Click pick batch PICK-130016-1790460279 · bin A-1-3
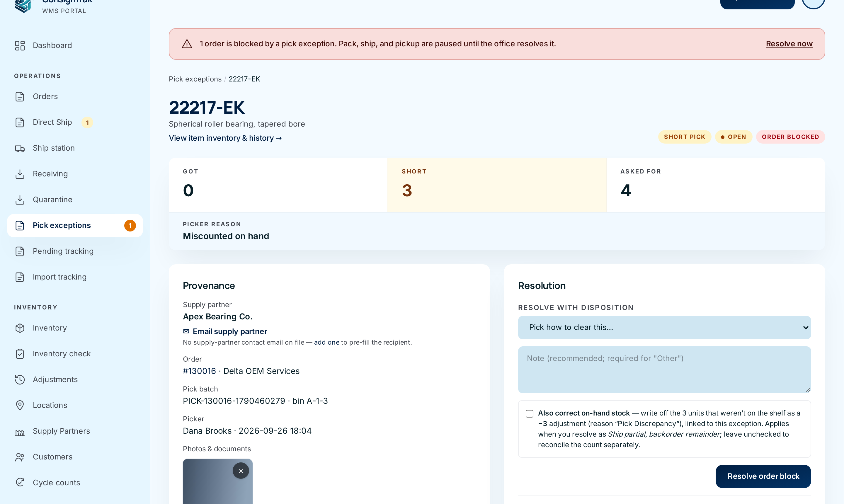The width and height of the screenshot is (844, 504). [x=256, y=401]
